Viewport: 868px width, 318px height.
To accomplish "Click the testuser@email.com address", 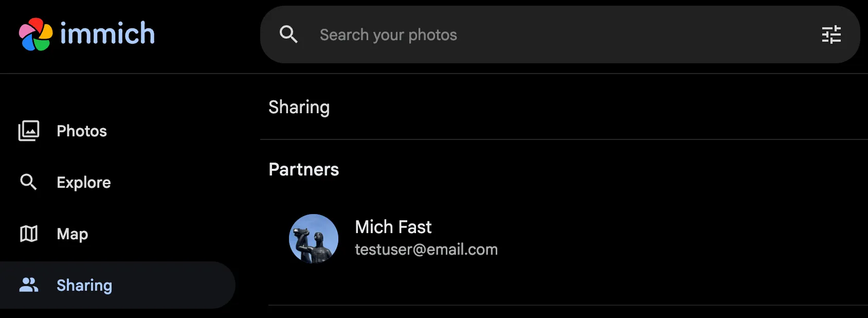I will 426,250.
